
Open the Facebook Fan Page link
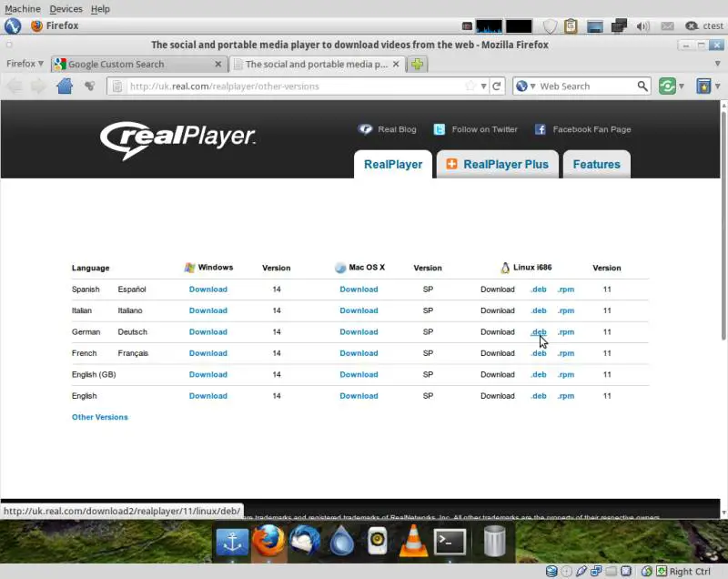click(591, 129)
